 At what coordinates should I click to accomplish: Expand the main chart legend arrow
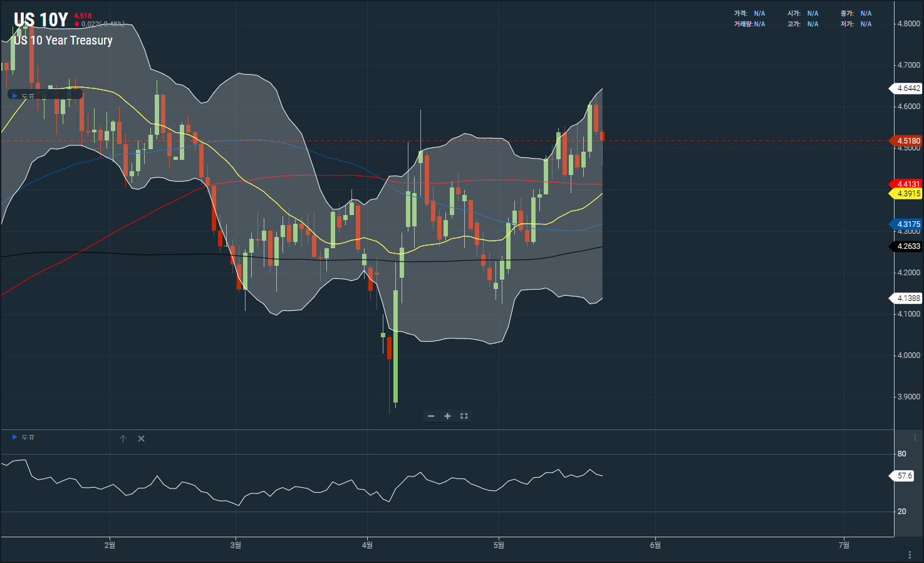(15, 95)
